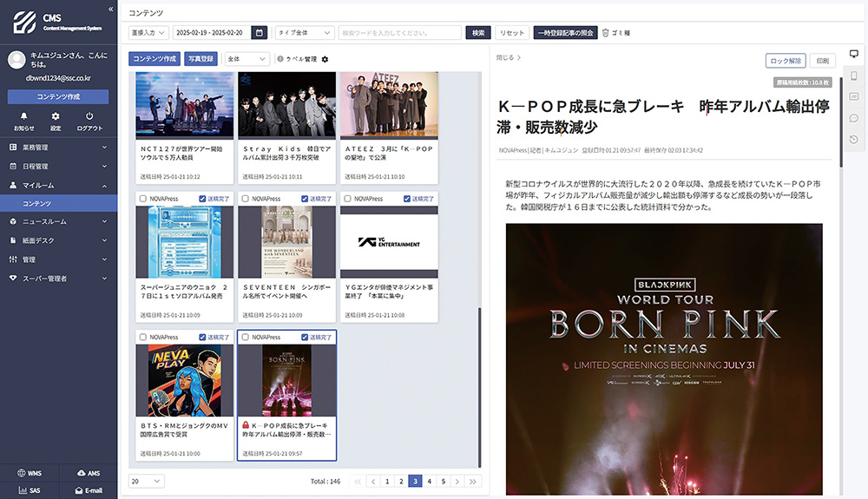Open 一時登録記事の照会

pyautogui.click(x=565, y=33)
